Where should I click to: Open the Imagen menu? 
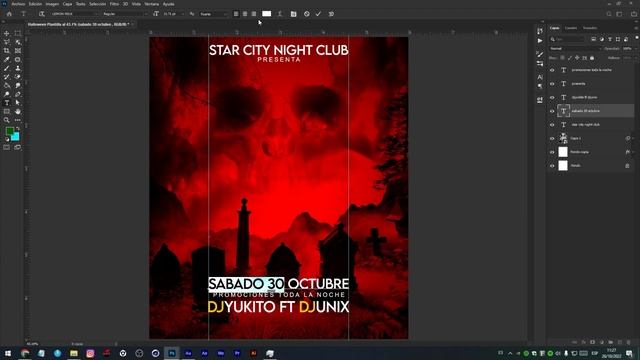pos(52,4)
